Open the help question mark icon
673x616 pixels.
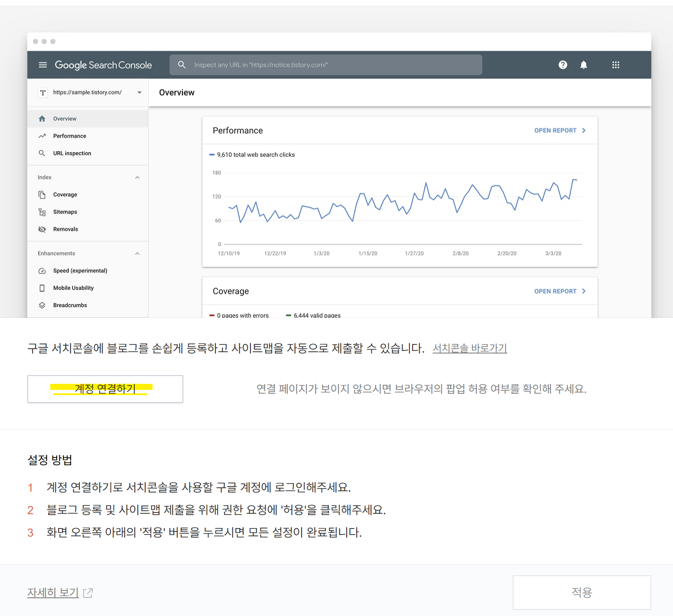[x=562, y=65]
